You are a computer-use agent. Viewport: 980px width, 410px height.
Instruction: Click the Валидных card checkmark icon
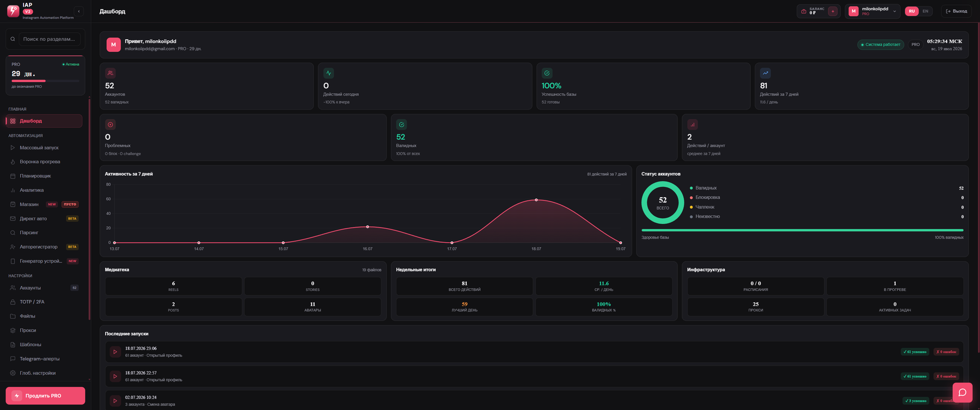(401, 124)
